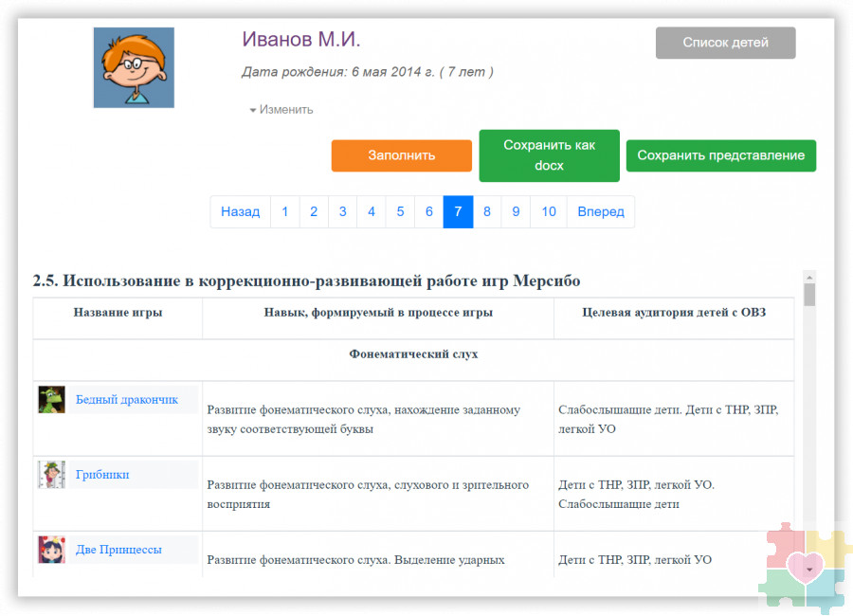The height and width of the screenshot is (616, 853).
Task: Go to page 10
Action: 549,211
